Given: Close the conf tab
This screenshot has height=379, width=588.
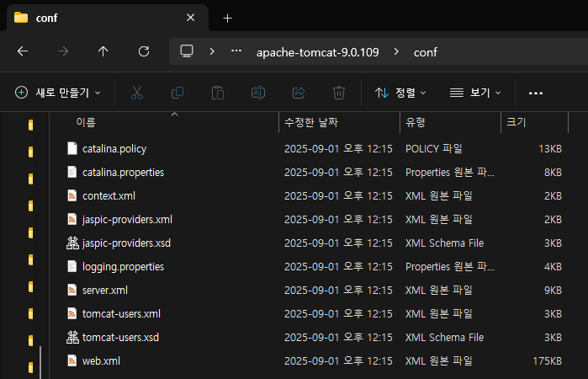Looking at the screenshot, I should coord(190,18).
